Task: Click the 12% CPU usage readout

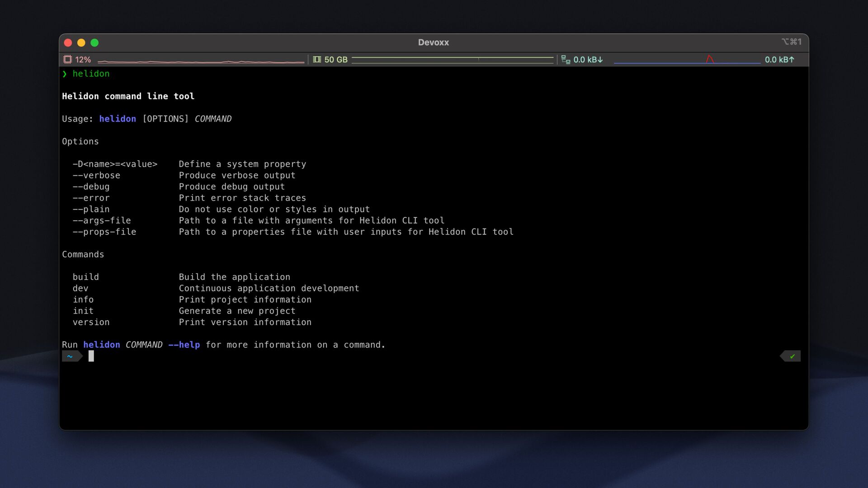Action: 83,60
